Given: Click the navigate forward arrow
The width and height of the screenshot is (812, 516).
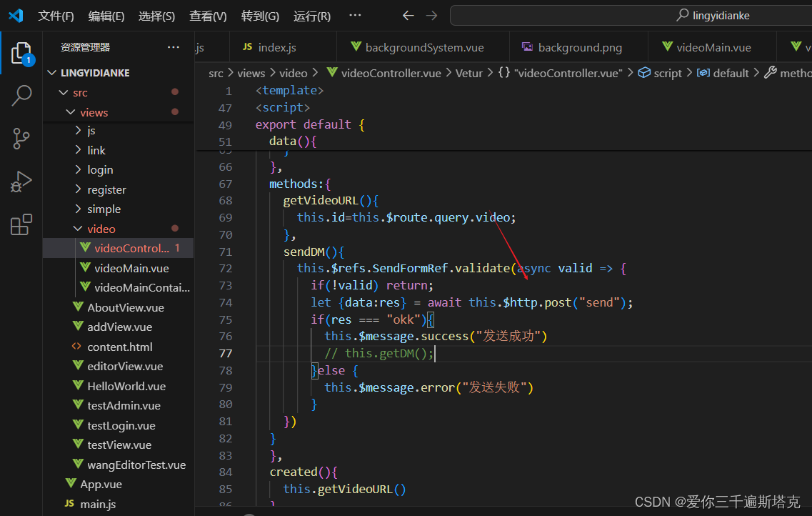Looking at the screenshot, I should click(x=431, y=16).
